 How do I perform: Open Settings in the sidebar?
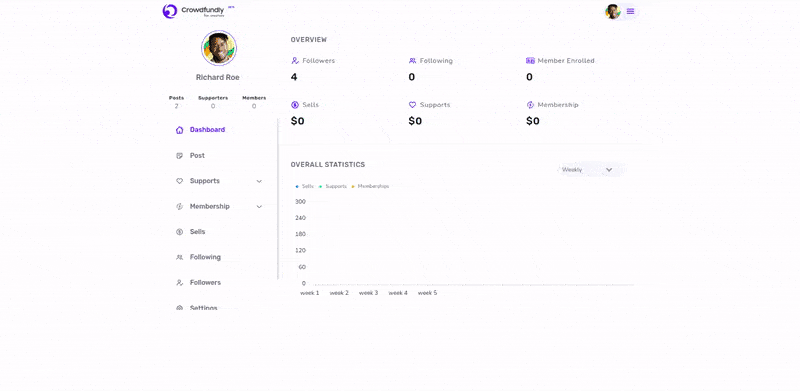coord(204,308)
